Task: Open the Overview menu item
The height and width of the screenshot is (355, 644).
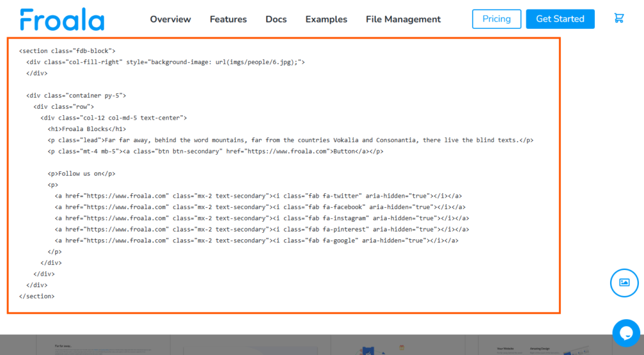Action: click(x=170, y=20)
